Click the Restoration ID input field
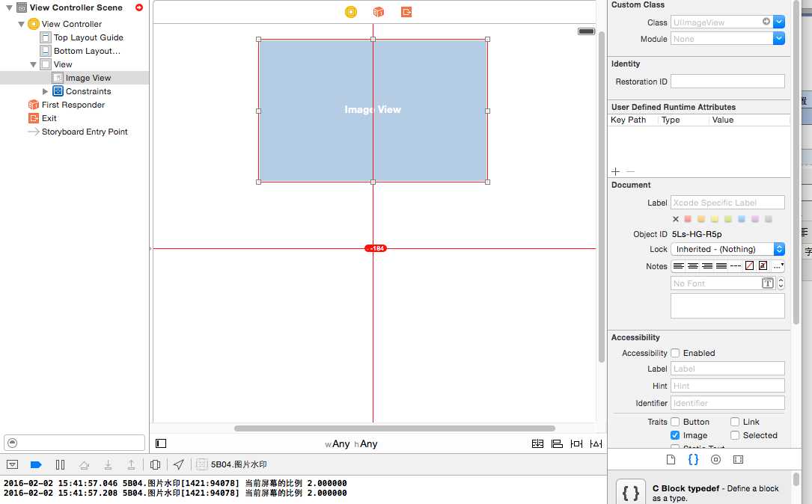 727,82
